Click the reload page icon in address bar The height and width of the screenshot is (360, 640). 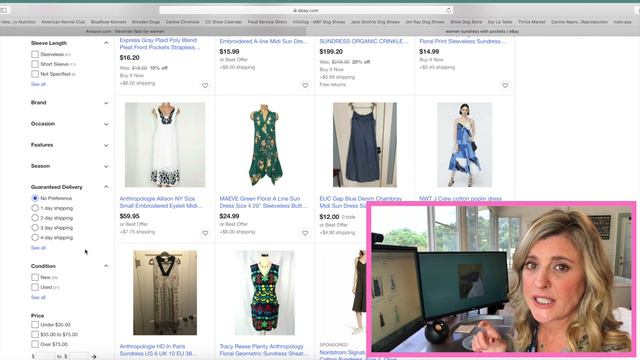pos(448,10)
